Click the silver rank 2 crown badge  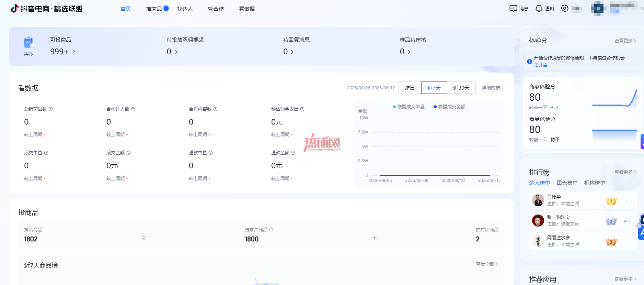coord(611,221)
